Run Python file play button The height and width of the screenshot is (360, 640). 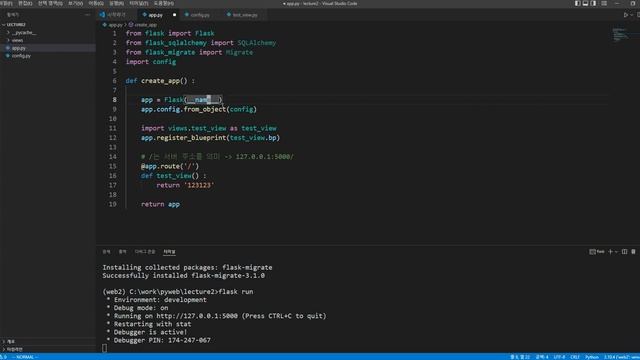[626, 15]
